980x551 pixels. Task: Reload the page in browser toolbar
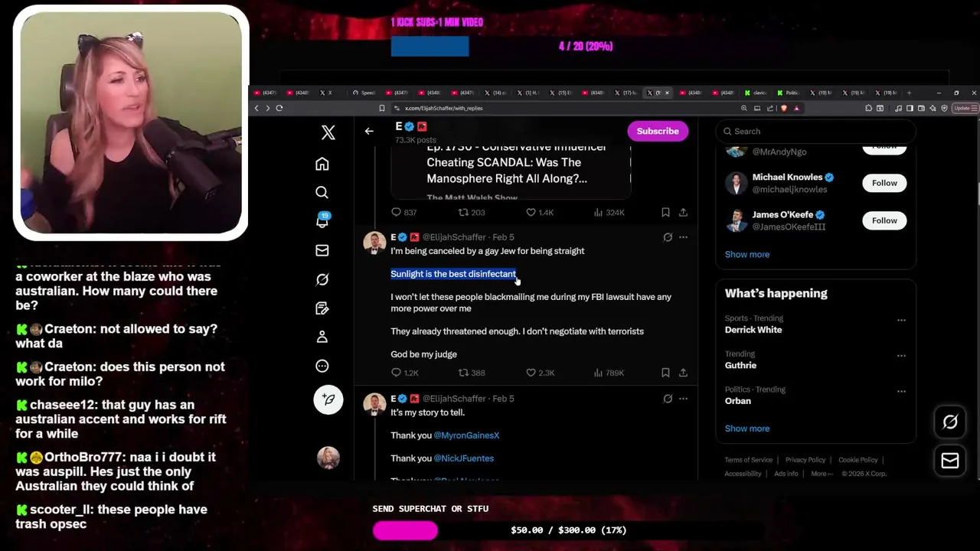pos(279,108)
